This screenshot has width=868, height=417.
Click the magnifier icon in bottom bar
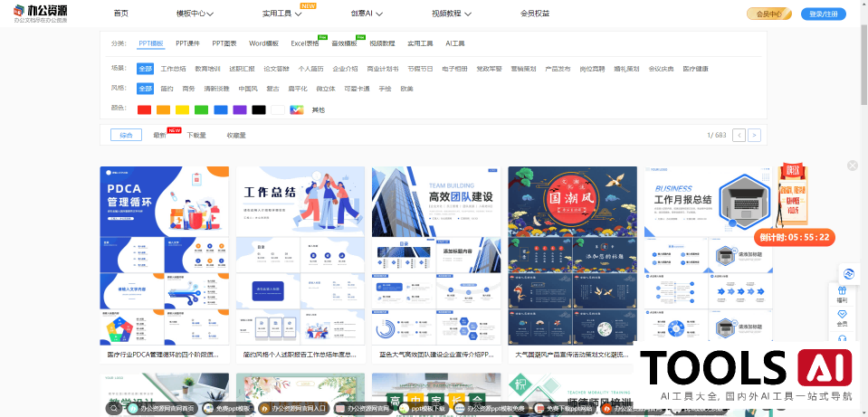113,409
